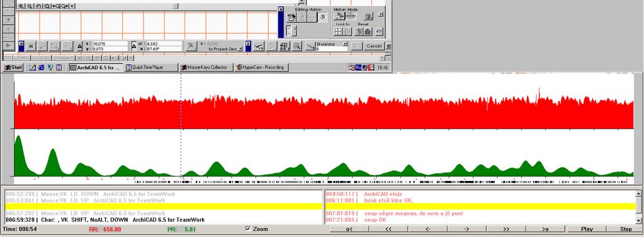Click the undo arrow icon in navigation panel
The image size is (644, 237).
[x=379, y=32]
